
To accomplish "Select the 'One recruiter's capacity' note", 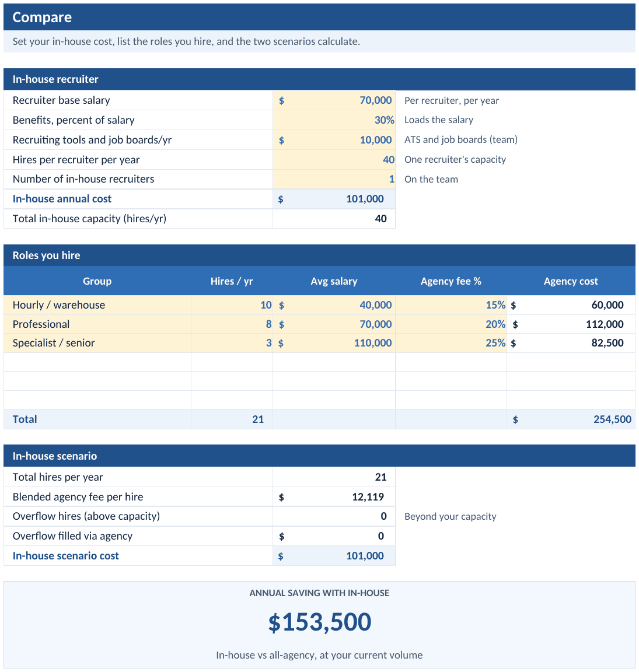I will coord(455,159).
